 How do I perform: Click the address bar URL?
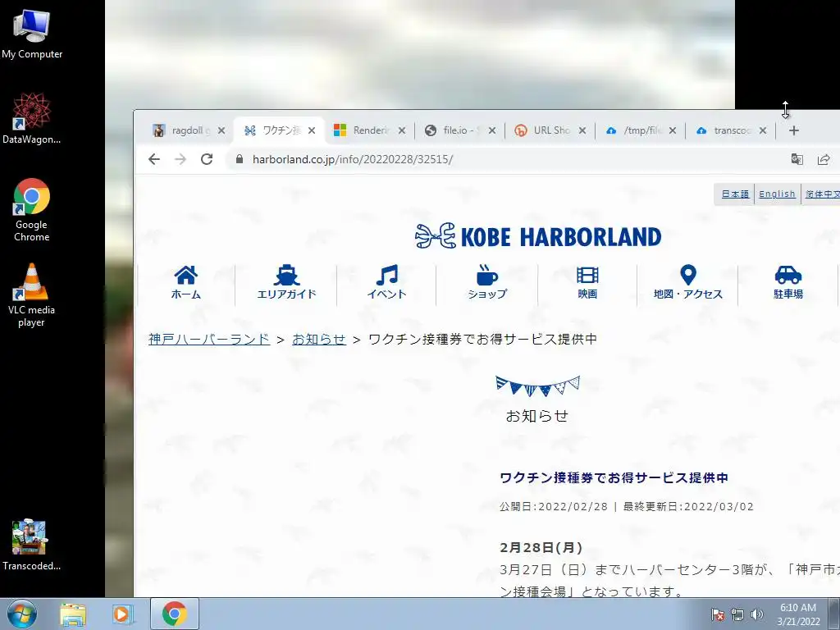pos(353,159)
